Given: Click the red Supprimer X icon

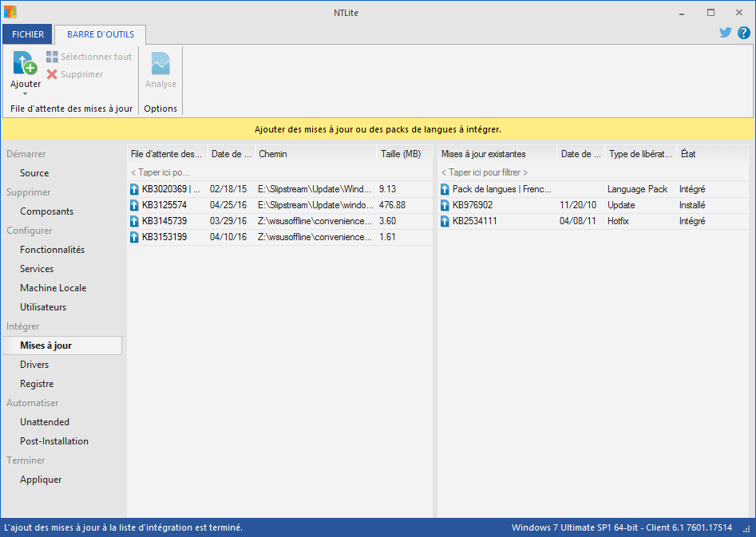Looking at the screenshot, I should click(x=52, y=74).
